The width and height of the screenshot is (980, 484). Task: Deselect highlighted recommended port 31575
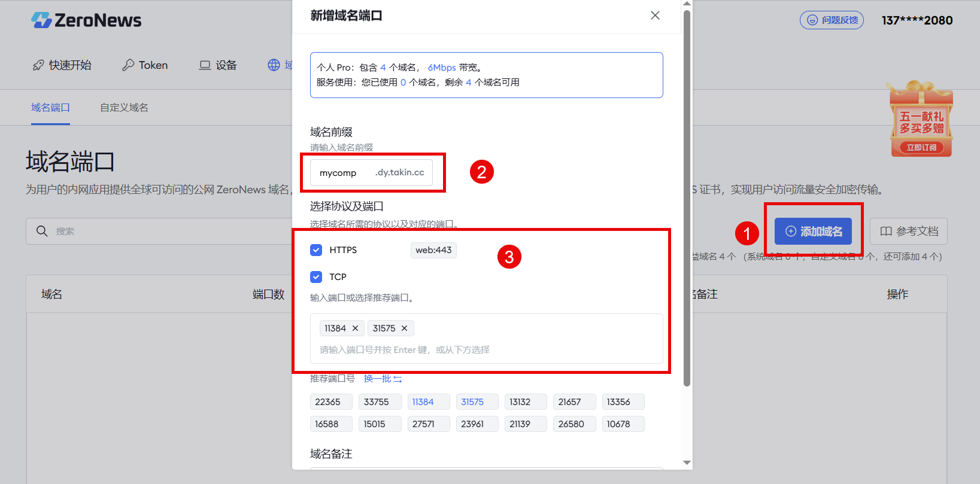click(x=477, y=402)
